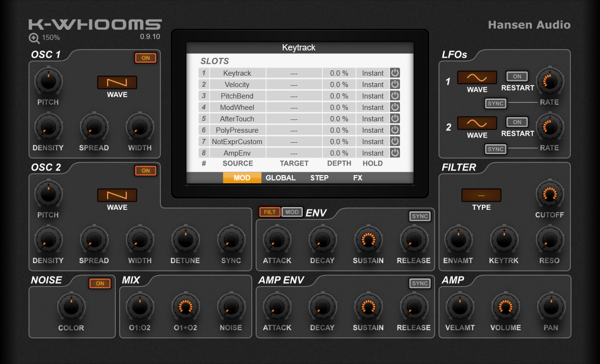Click the OSC 2 DETUNE knob
600x364 pixels.
pos(185,240)
